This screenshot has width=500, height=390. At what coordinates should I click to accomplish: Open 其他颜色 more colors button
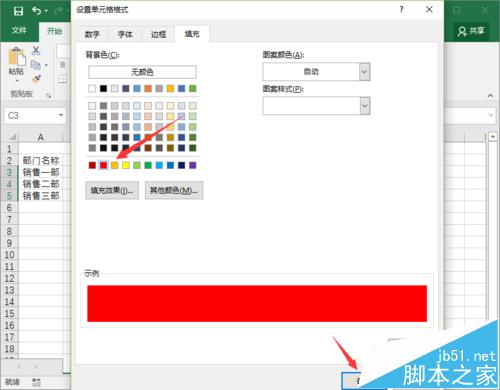coord(174,190)
